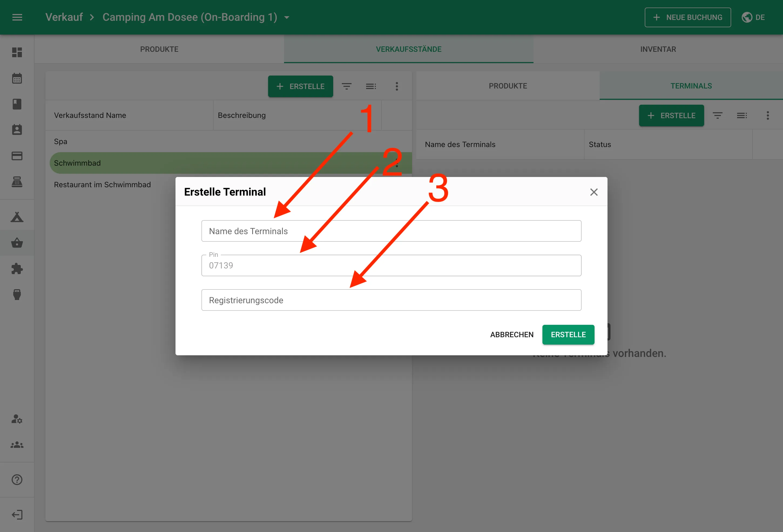Open the power plug sidebar icon

pos(17,295)
